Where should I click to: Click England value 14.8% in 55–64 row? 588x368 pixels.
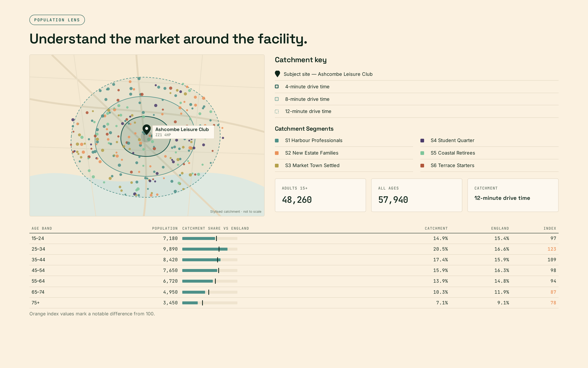coord(502,281)
